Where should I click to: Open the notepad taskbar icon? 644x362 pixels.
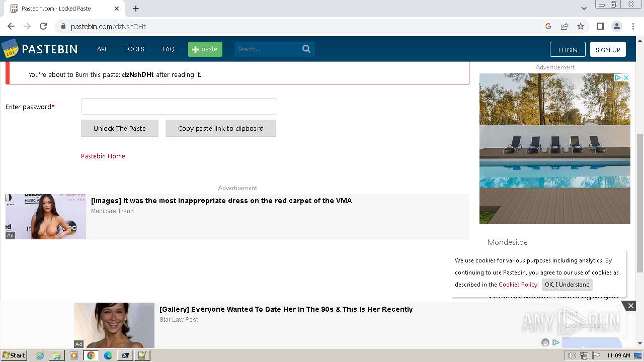(x=142, y=355)
